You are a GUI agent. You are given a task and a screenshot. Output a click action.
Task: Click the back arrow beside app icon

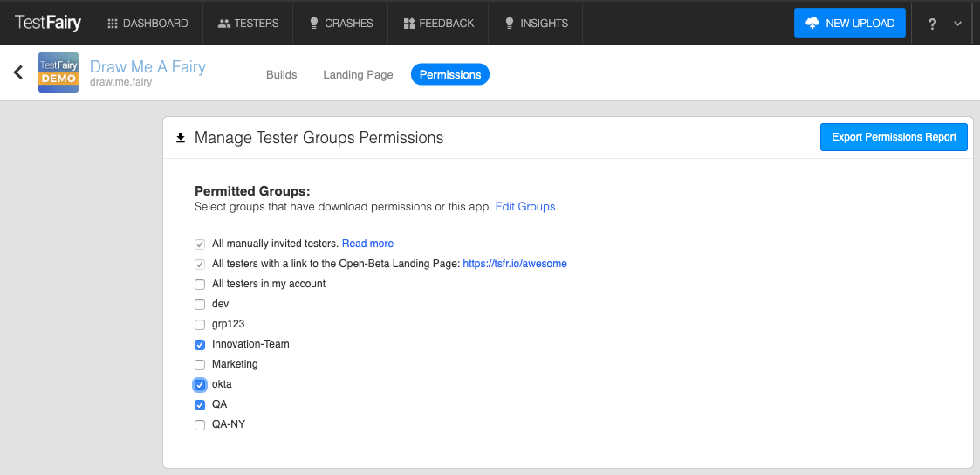(x=18, y=72)
